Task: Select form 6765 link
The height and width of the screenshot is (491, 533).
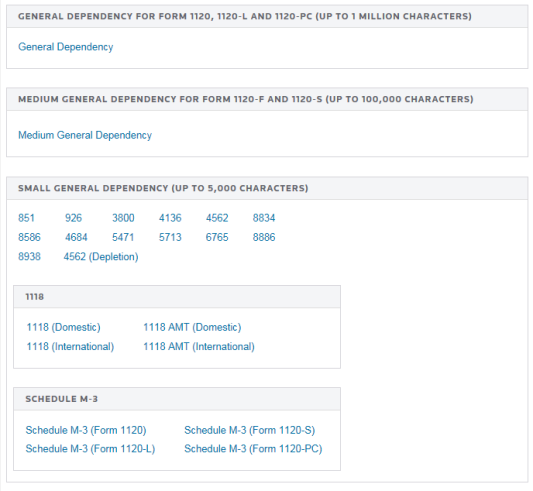Action: tap(217, 237)
